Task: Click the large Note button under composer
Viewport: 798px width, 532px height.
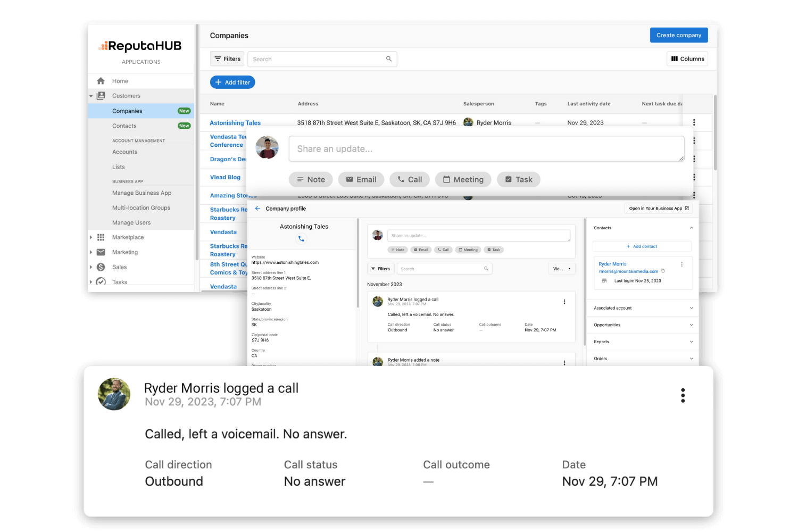Action: [311, 180]
